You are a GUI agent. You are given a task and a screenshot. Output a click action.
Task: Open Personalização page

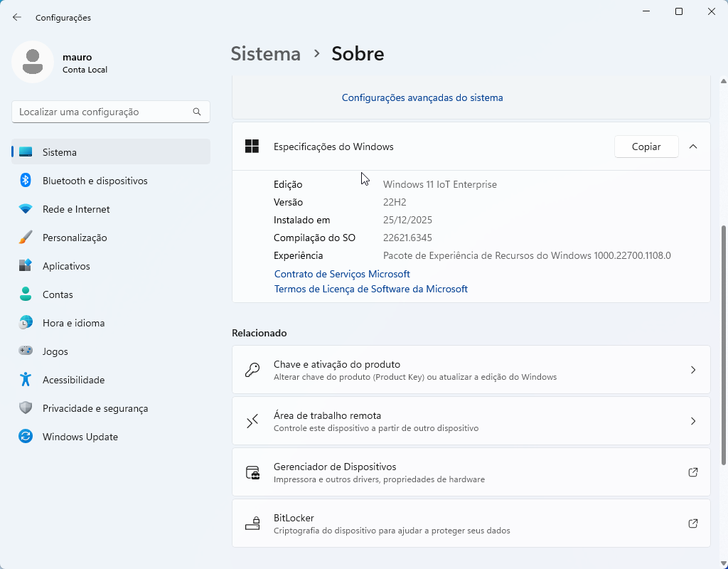point(111,238)
